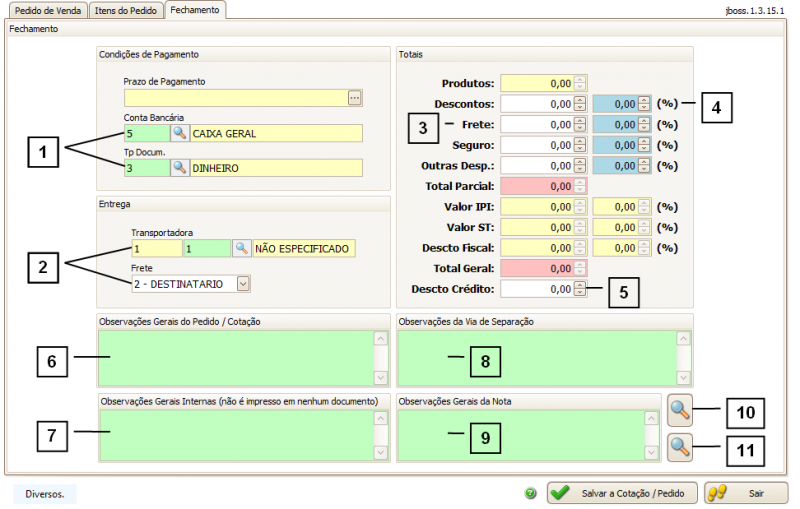Image resolution: width=800 pixels, height=509 pixels.
Task: Click the magnifier next to Conta Bancária
Action: 179,133
